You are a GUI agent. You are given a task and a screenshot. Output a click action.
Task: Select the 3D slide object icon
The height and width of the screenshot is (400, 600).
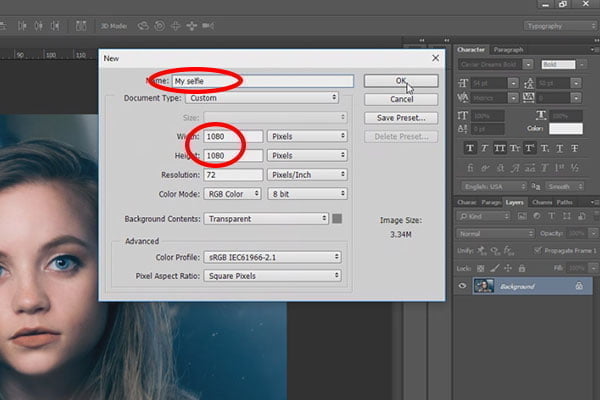[x=192, y=26]
